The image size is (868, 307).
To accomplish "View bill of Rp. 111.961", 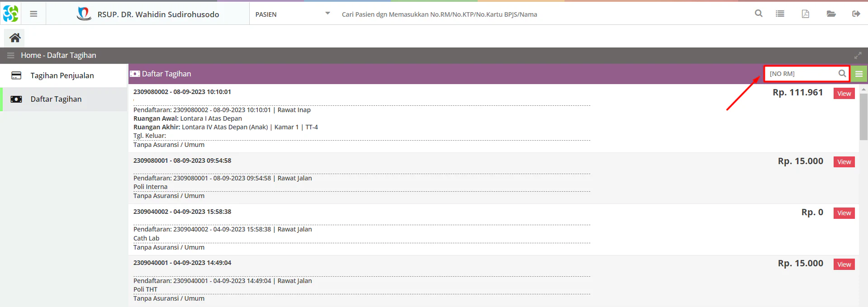I will point(844,94).
